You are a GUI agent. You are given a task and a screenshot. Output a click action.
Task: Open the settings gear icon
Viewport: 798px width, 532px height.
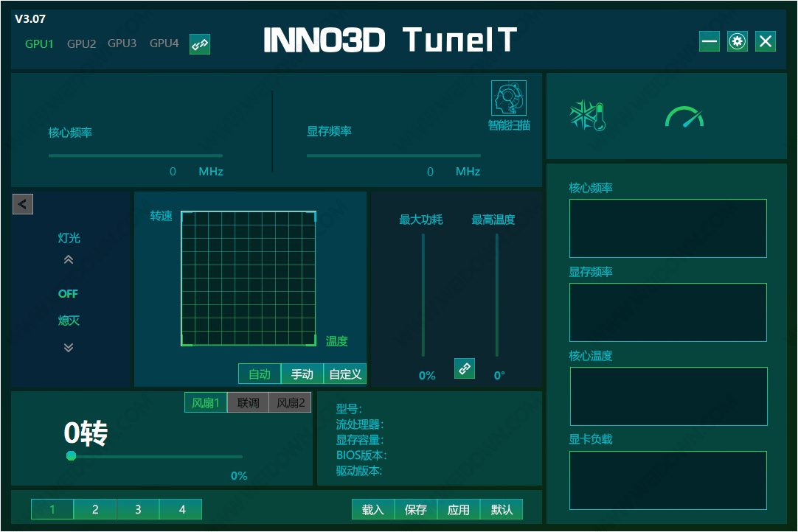[737, 41]
